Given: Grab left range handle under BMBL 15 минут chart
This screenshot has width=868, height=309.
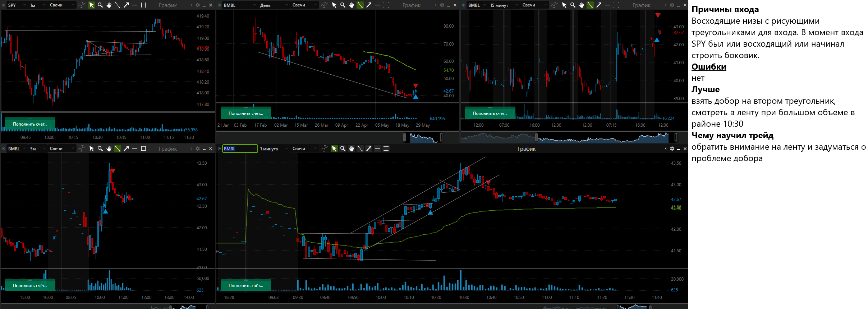Looking at the screenshot, I should click(x=537, y=137).
